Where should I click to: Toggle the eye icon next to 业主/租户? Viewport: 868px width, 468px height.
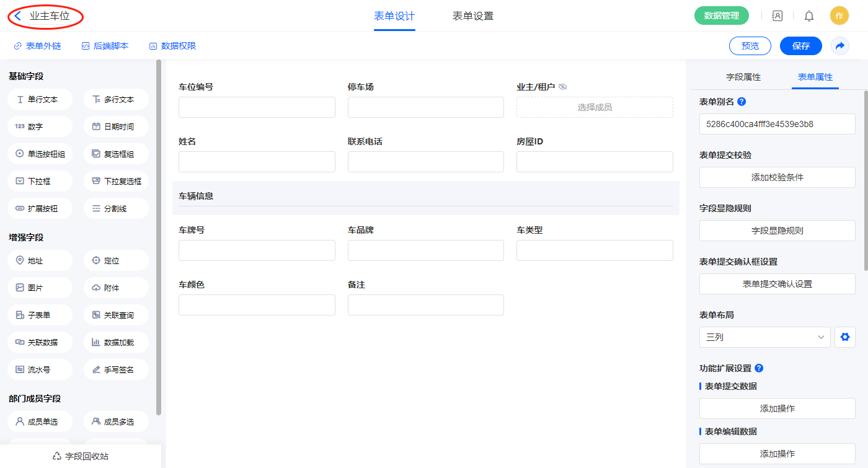pos(563,87)
